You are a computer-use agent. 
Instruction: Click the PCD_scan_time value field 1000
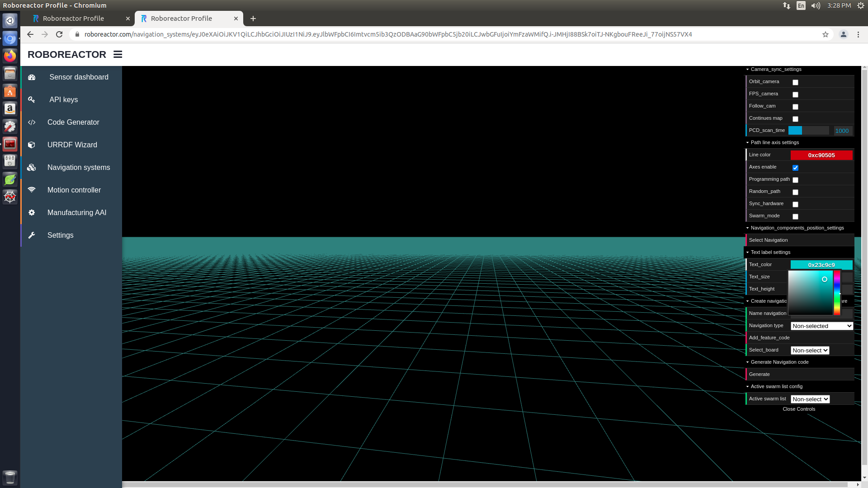(842, 131)
